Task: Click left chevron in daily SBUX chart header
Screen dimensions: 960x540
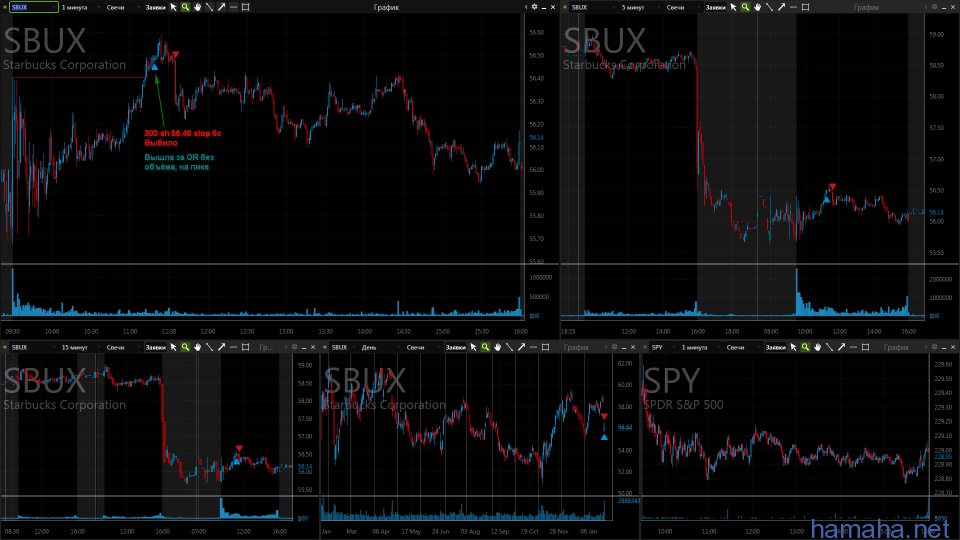Action: tap(606, 347)
